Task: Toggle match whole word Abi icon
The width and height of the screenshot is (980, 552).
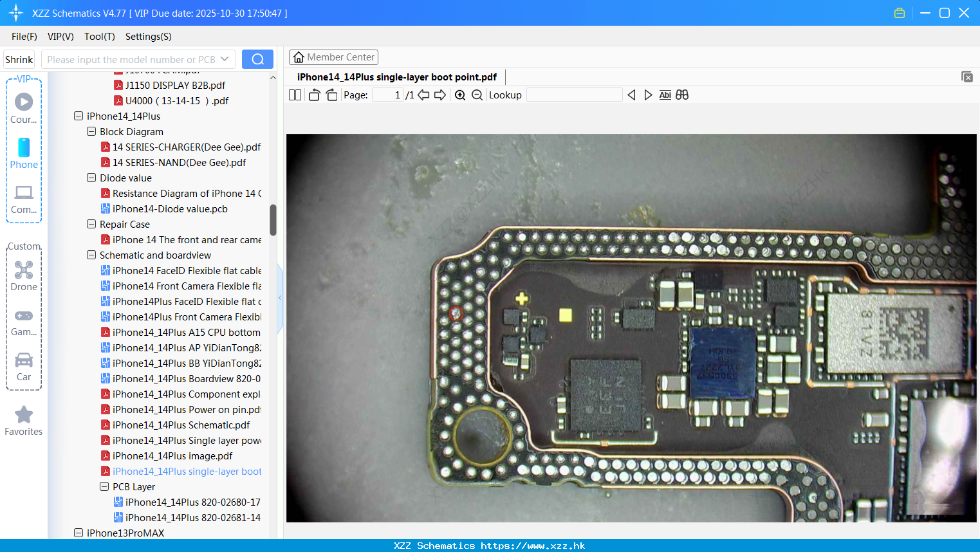Action: pos(665,95)
